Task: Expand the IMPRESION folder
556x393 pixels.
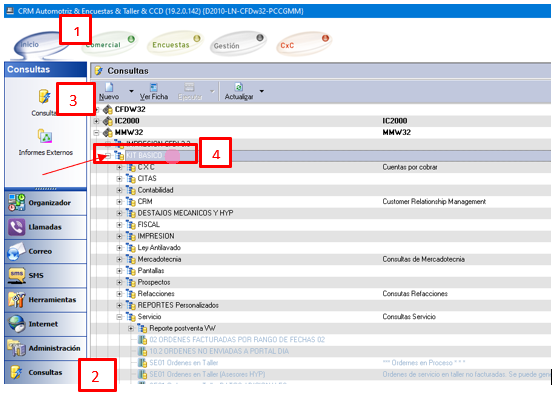Action: coord(119,236)
